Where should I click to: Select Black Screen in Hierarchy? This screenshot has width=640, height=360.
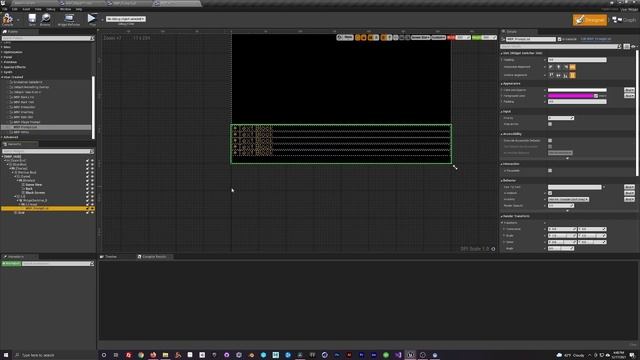pyautogui.click(x=35, y=193)
